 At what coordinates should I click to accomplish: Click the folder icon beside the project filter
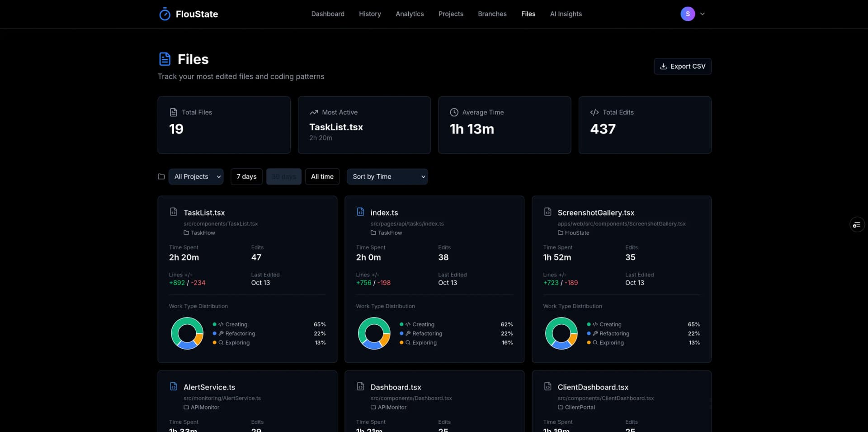coord(161,176)
